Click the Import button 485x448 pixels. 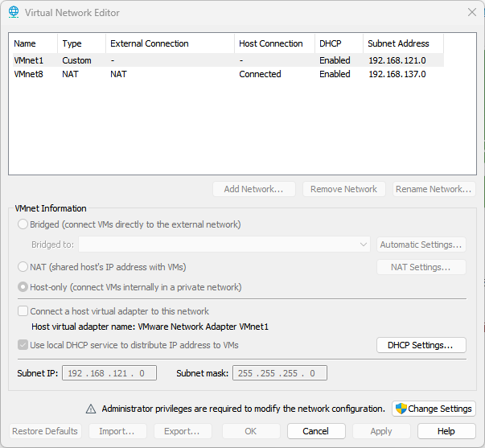pyautogui.click(x=117, y=431)
